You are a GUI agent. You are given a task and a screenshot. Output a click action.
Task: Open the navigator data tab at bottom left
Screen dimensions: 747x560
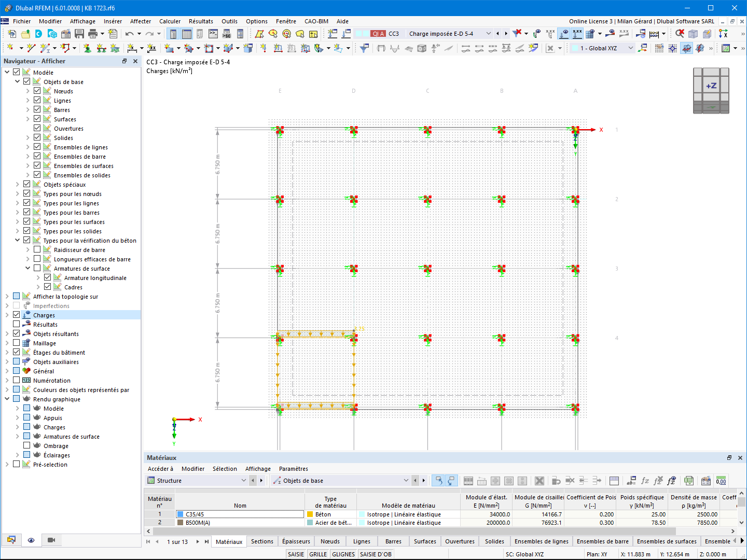11,540
